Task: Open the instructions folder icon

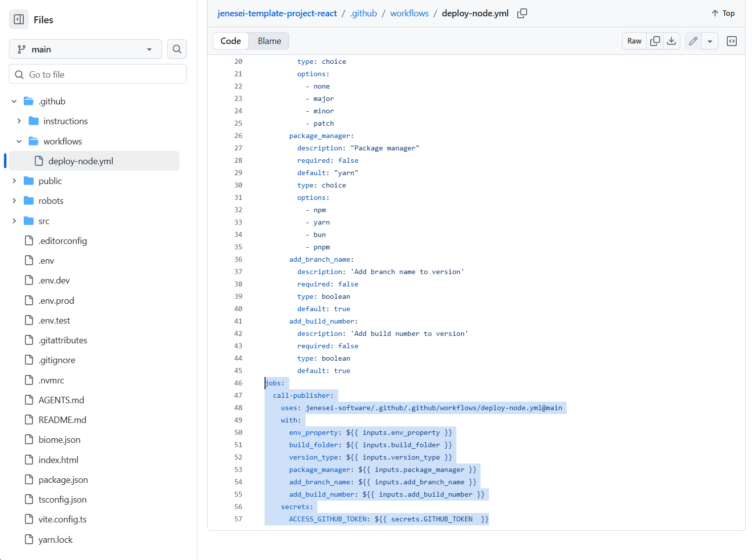Action: pyautogui.click(x=34, y=121)
